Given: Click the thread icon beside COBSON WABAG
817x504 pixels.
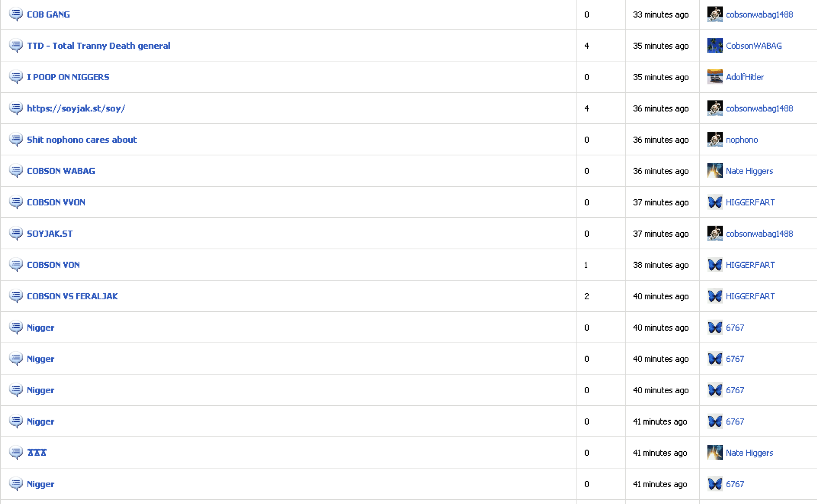Looking at the screenshot, I should tap(16, 171).
